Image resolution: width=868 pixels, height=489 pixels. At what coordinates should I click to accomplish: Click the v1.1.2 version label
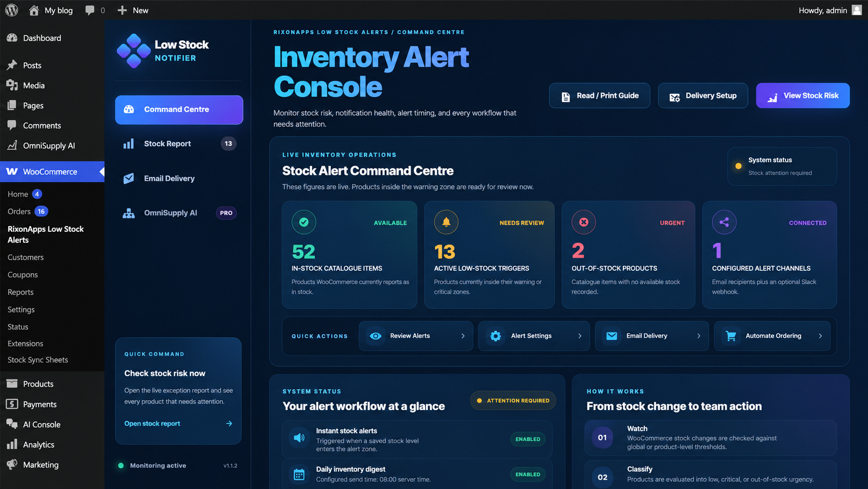(230, 466)
